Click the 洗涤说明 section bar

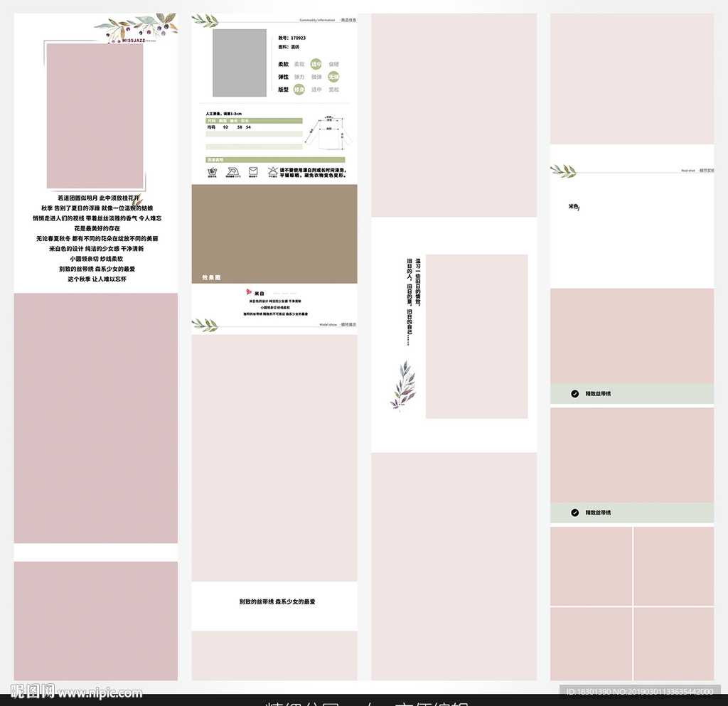(276, 160)
